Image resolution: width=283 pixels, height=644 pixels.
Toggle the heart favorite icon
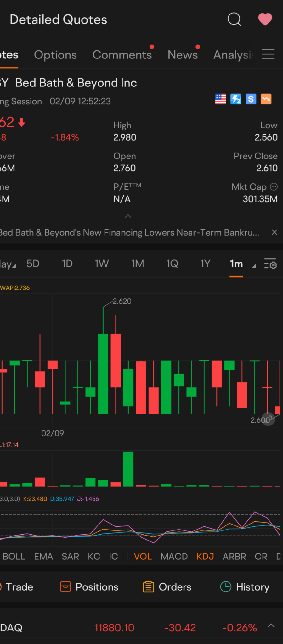(x=265, y=19)
